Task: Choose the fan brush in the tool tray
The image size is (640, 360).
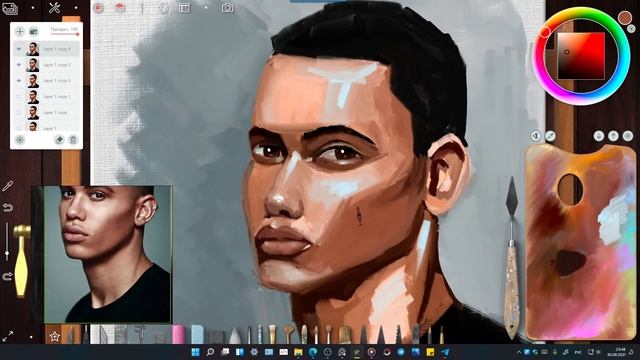Action: (288, 334)
